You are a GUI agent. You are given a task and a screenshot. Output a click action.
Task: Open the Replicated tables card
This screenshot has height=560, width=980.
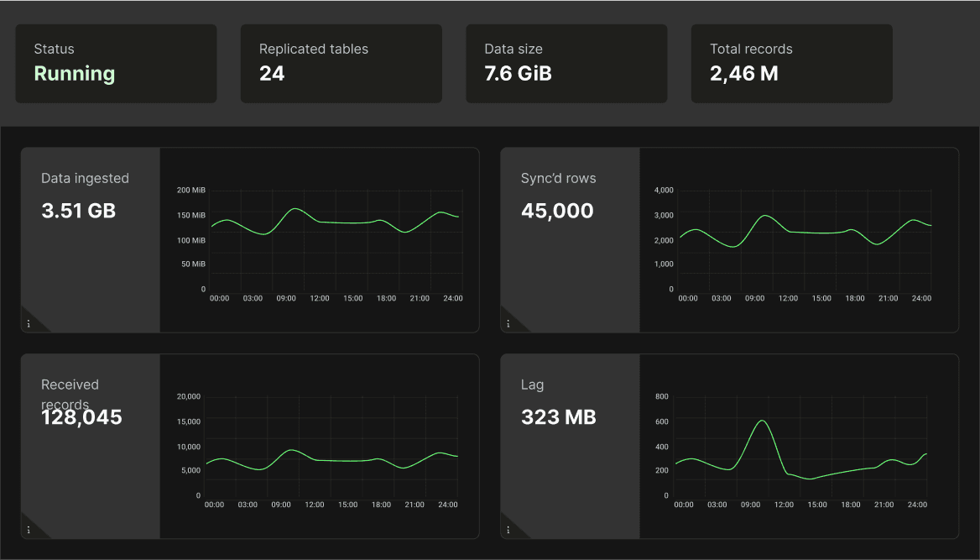pos(341,64)
